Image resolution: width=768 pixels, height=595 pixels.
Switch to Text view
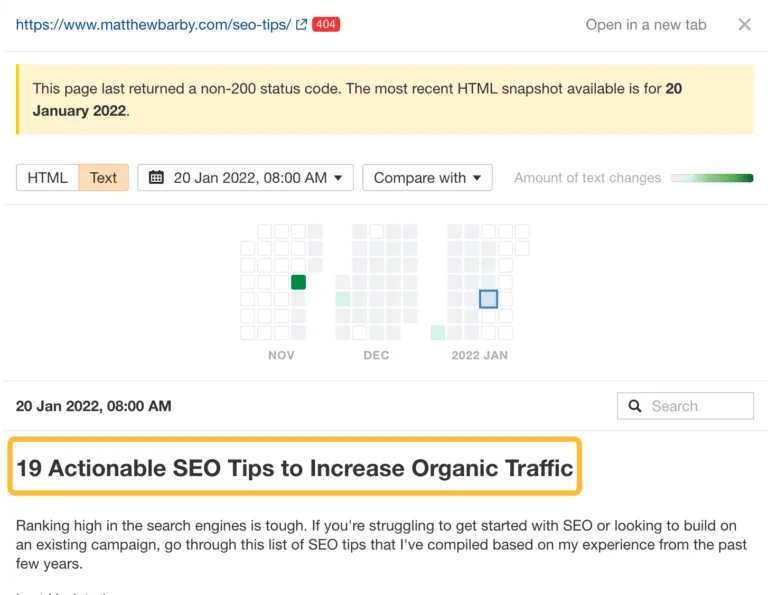pyautogui.click(x=103, y=177)
